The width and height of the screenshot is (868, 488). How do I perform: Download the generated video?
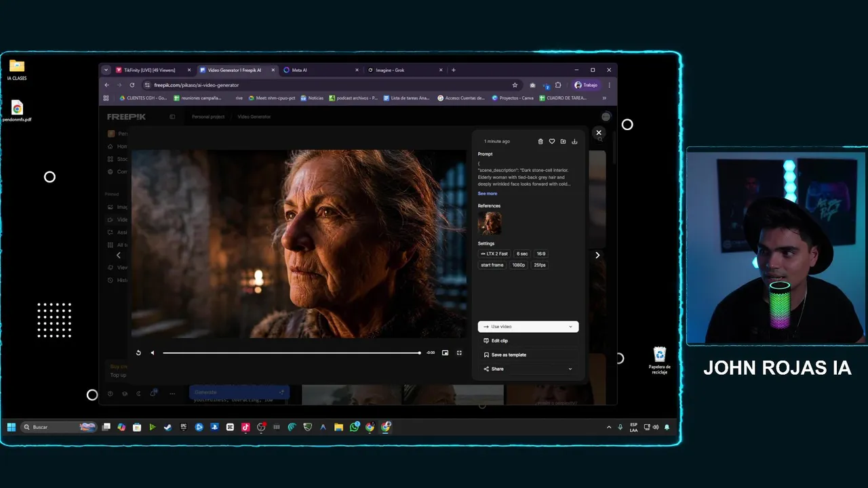574,142
